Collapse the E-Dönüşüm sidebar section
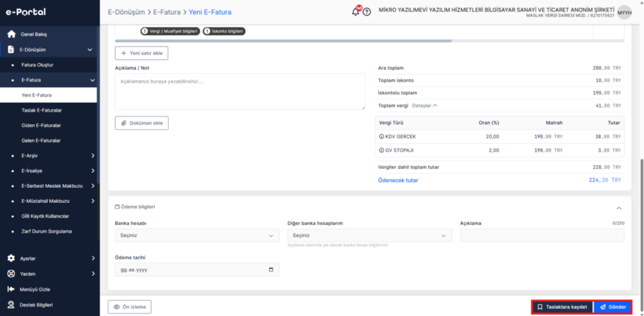The height and width of the screenshot is (316, 644). 91,50
